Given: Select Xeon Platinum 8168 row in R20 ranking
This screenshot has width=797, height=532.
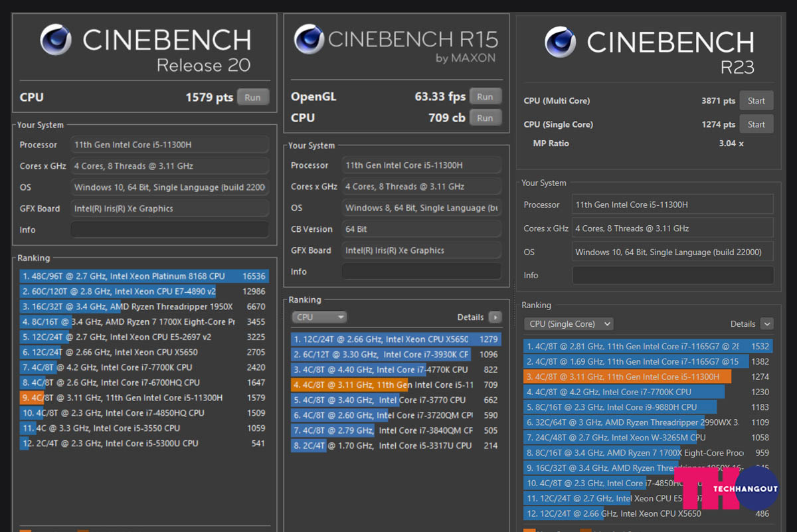Looking at the screenshot, I should [x=144, y=276].
